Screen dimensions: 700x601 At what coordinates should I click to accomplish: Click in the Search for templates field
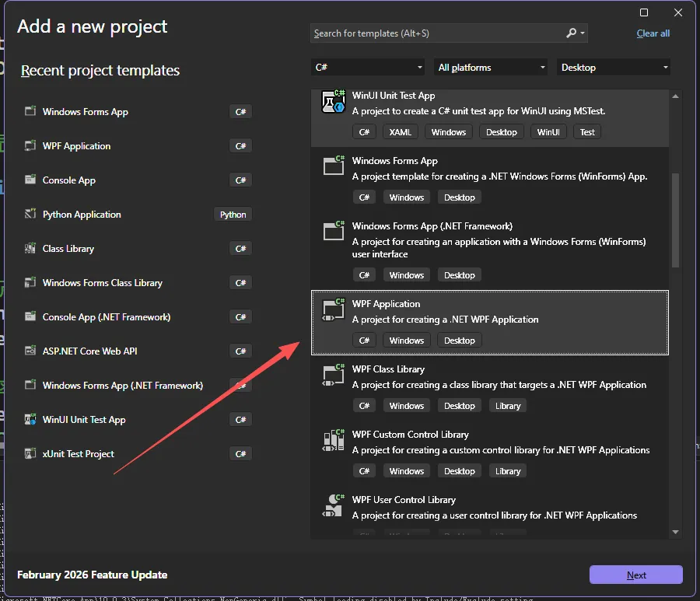[x=436, y=33]
